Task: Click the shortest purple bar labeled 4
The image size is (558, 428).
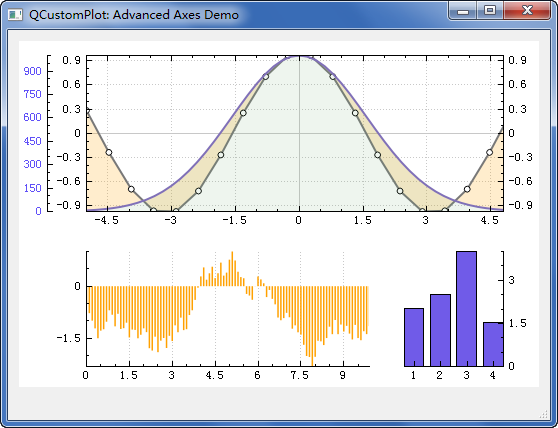Action: (493, 344)
